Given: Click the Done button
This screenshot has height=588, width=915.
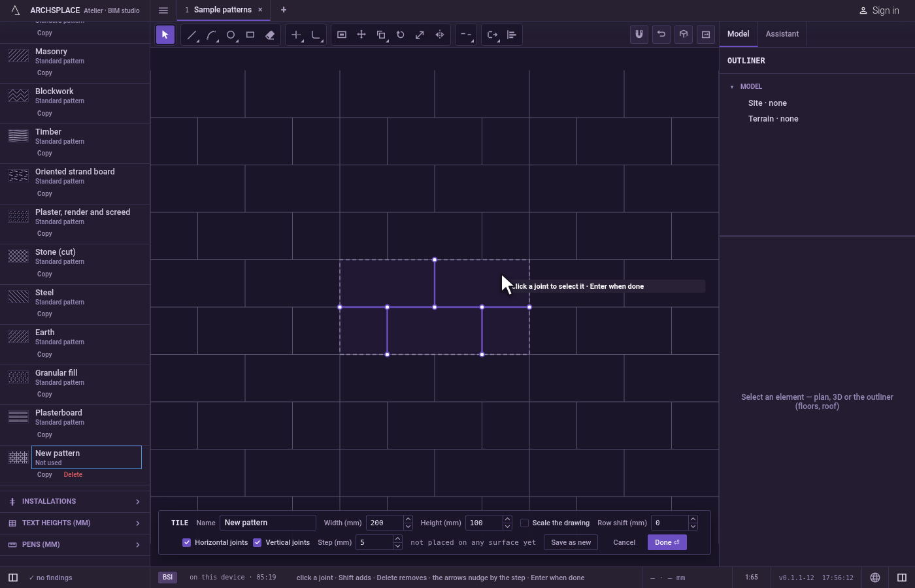Looking at the screenshot, I should (667, 542).
